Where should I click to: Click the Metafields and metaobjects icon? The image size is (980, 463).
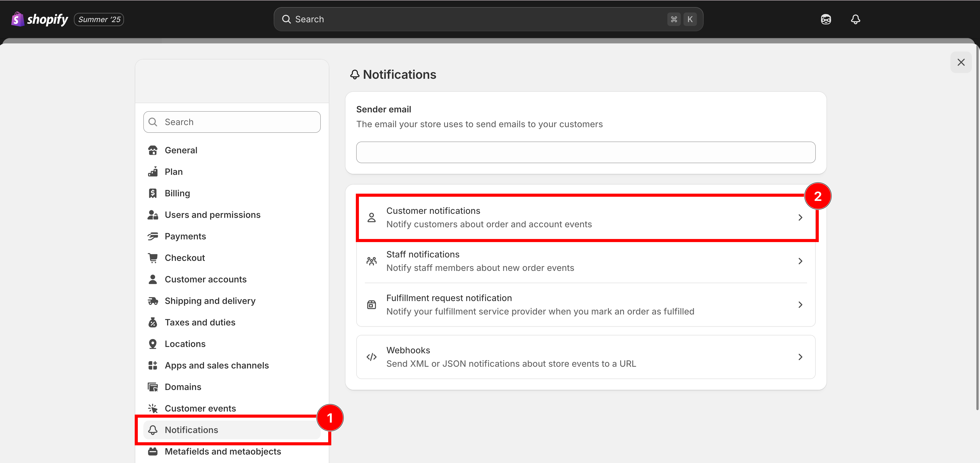[x=153, y=452]
